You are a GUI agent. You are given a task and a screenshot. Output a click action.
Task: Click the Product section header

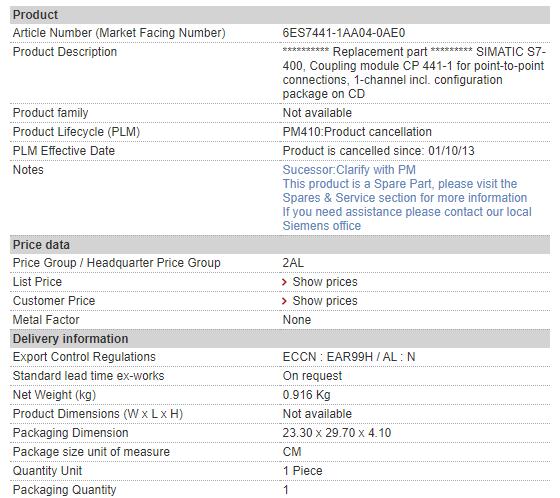click(x=280, y=15)
